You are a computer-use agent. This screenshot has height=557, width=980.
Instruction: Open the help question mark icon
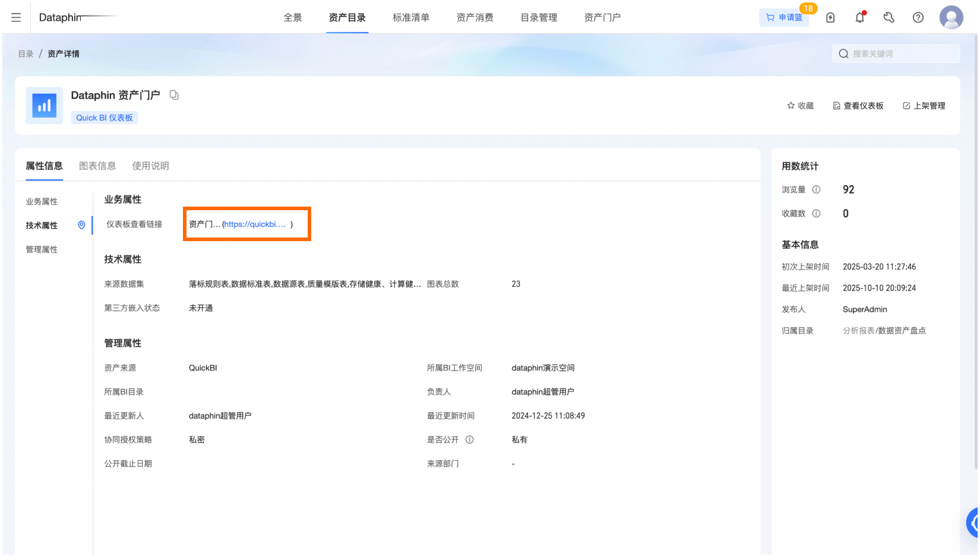918,18
